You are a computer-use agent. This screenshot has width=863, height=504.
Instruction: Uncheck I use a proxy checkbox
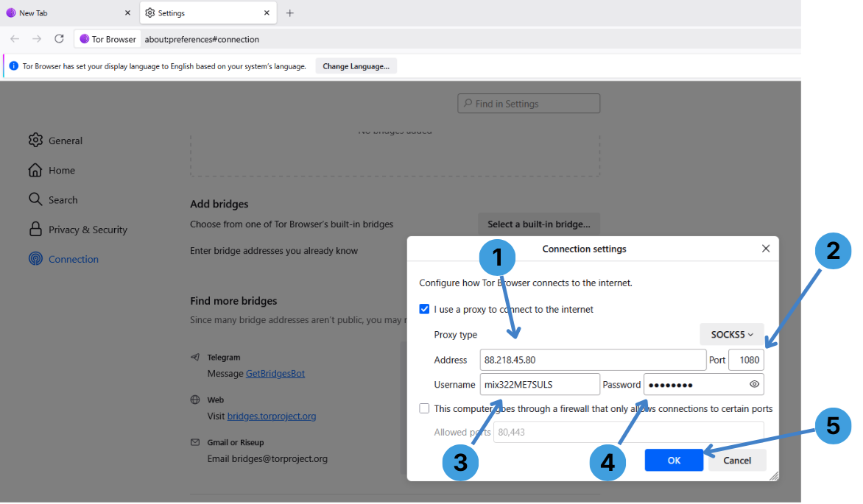[x=424, y=309]
